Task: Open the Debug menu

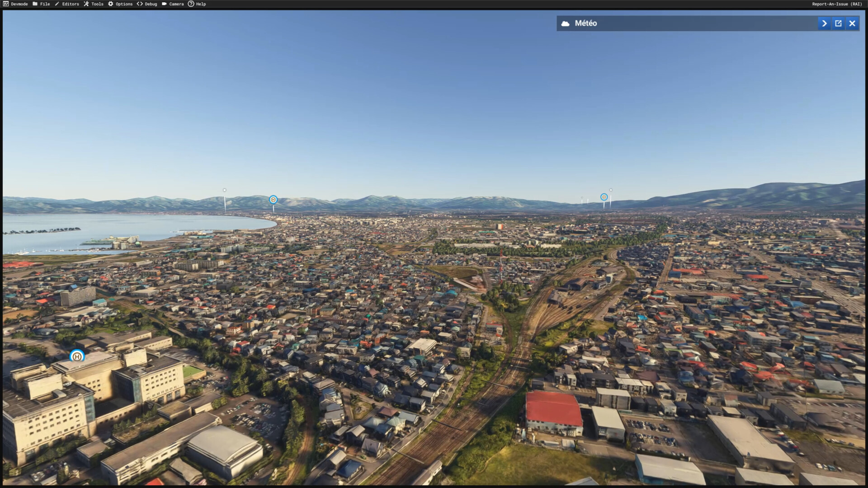Action: pyautogui.click(x=147, y=4)
